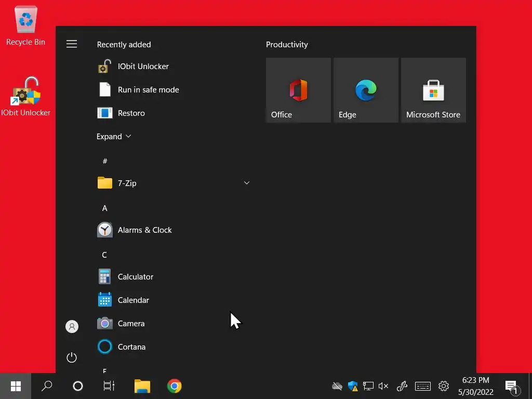This screenshot has height=399, width=532.
Task: Launch Google Chrome from taskbar
Action: point(175,386)
